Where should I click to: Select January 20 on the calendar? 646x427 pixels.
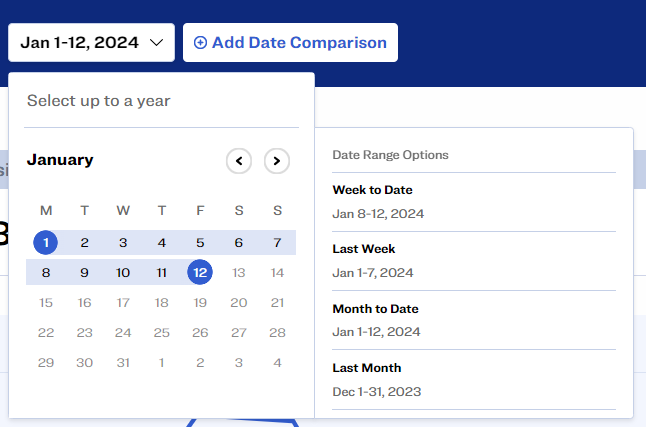(238, 302)
